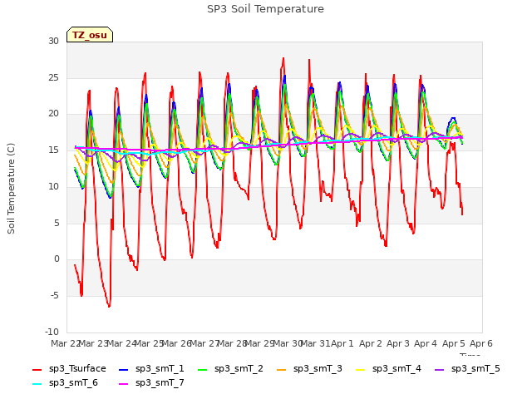Click the -10 y-axis tick label
This screenshot has width=532, height=399.
[52, 332]
